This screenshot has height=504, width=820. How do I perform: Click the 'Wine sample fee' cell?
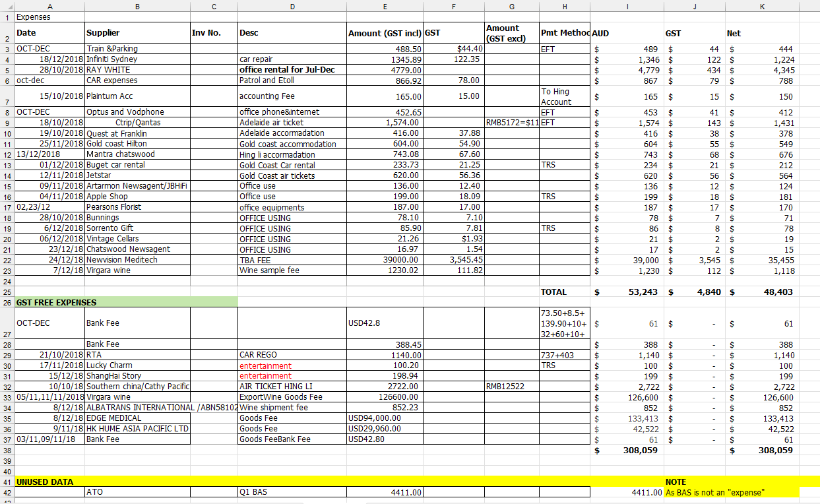coord(292,270)
